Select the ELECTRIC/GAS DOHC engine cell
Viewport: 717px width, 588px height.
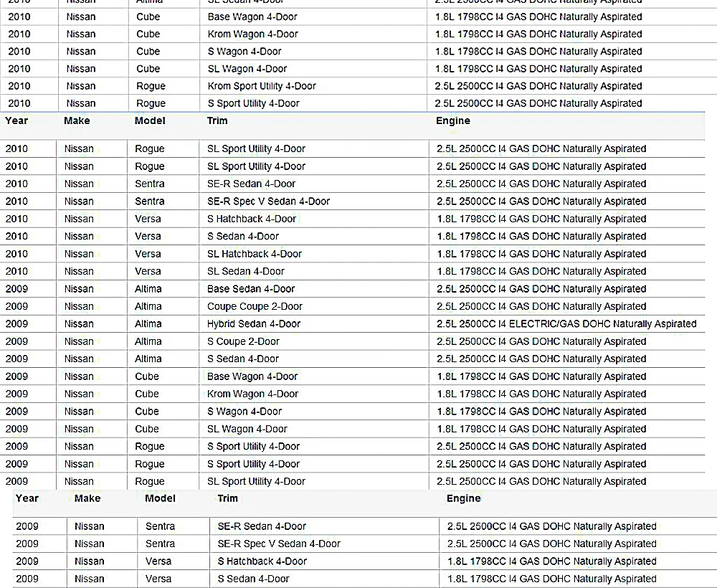pos(566,323)
